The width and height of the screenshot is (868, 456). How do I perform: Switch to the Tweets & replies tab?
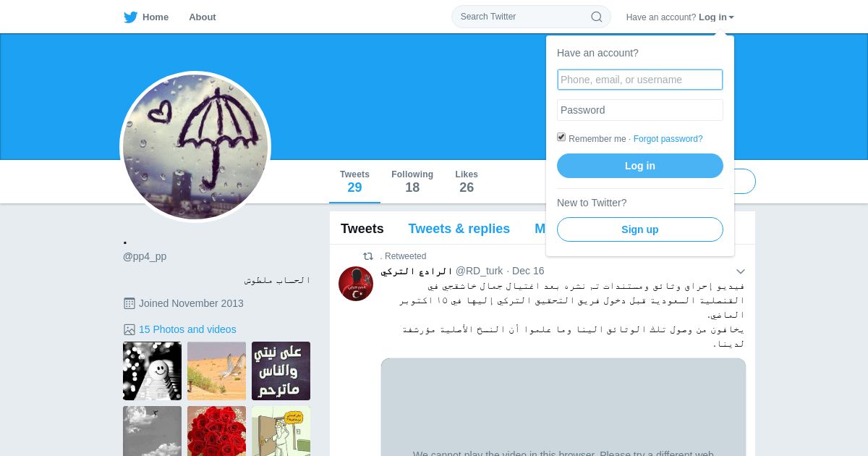point(459,229)
